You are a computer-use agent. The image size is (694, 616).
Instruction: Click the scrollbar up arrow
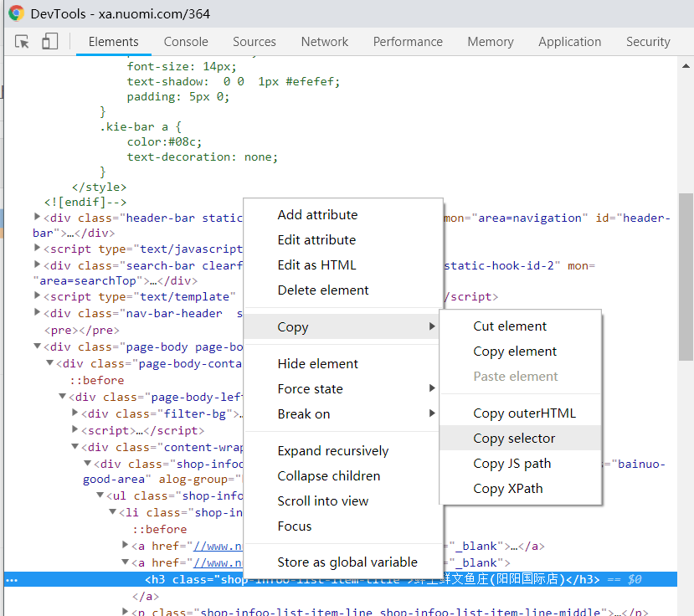686,66
